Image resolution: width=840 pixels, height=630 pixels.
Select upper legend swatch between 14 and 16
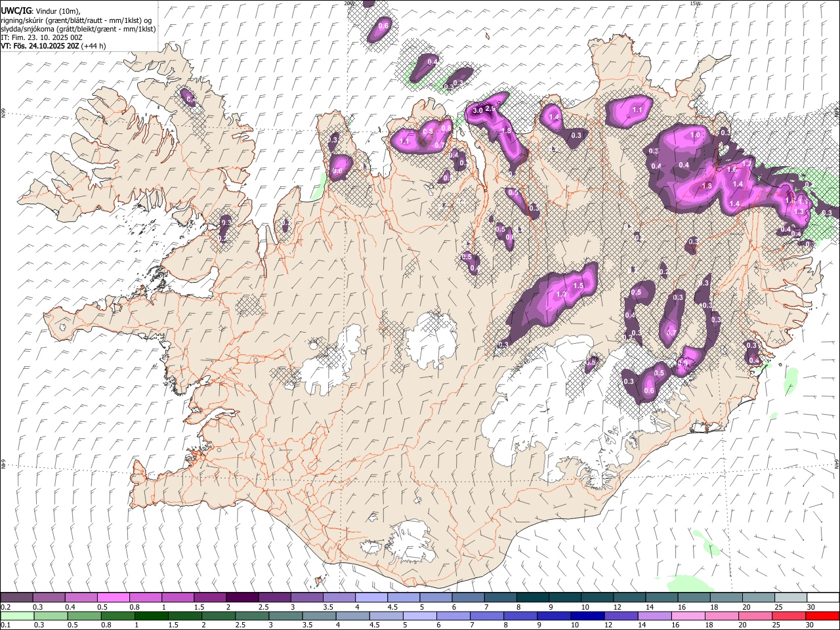[x=662, y=597]
